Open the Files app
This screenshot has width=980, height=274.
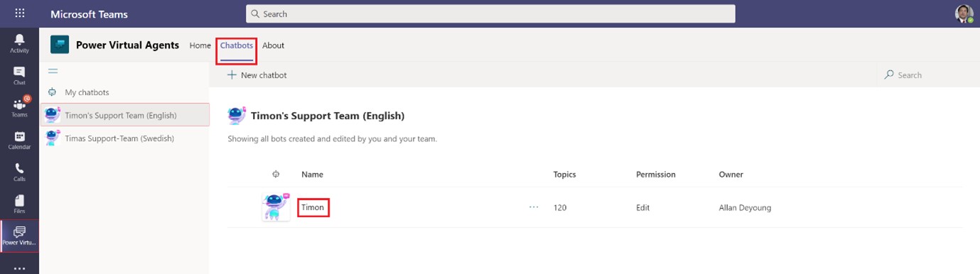tap(19, 204)
